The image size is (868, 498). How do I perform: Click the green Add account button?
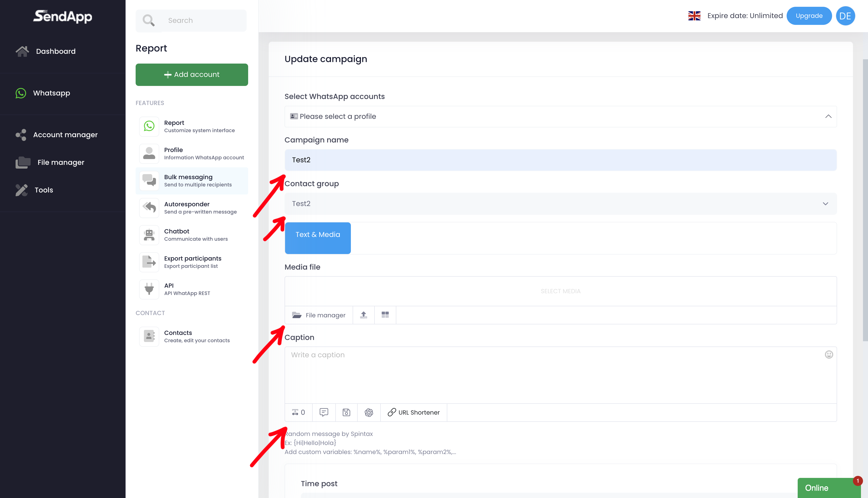point(192,75)
